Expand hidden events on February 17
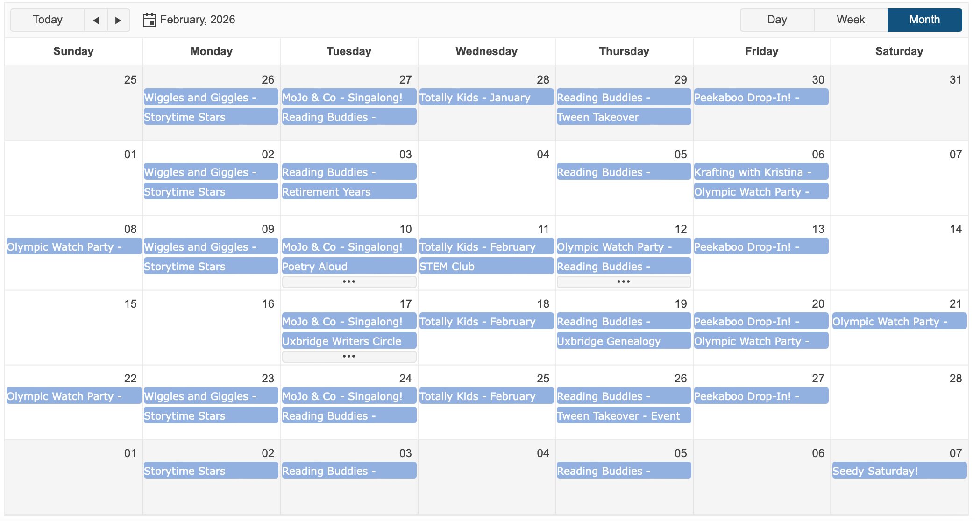This screenshot has height=521, width=980. pos(349,356)
